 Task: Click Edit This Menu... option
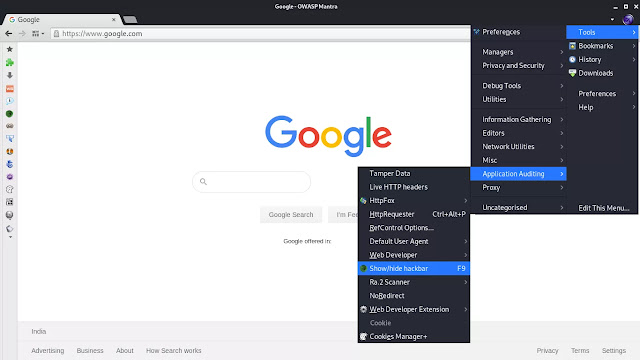pos(603,208)
